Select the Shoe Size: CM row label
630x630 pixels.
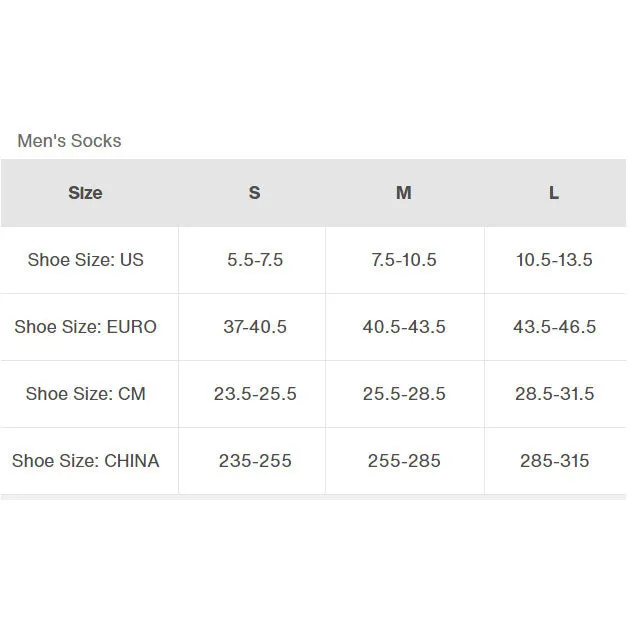click(x=86, y=394)
